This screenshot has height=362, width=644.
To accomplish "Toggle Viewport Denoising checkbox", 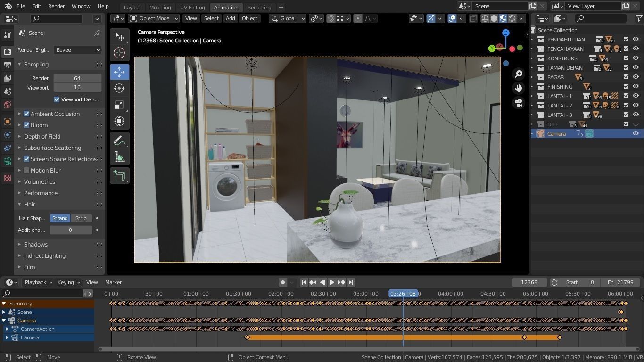I will pos(57,99).
